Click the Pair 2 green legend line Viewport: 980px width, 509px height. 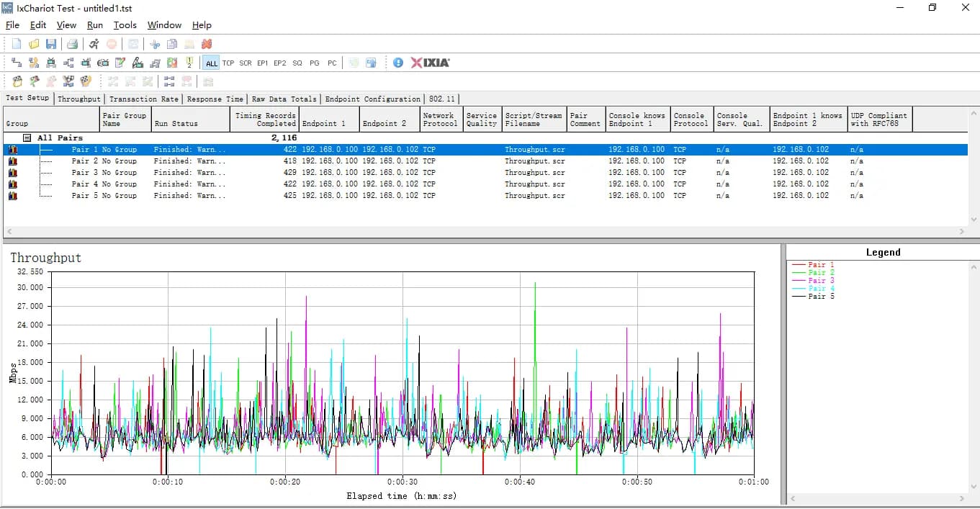click(x=799, y=273)
